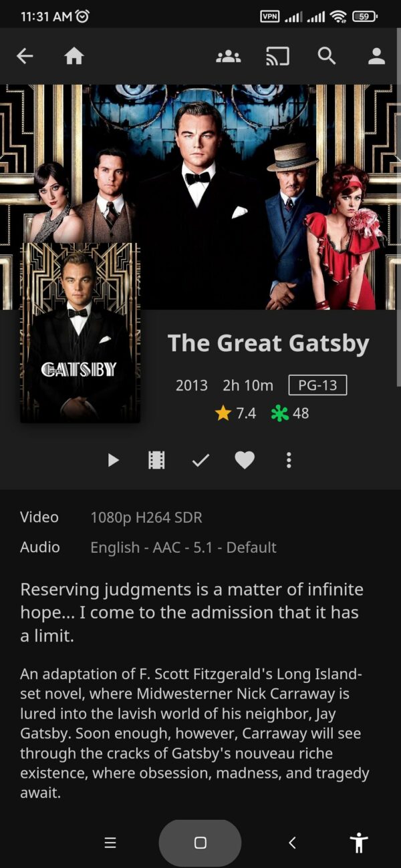Screen dimensions: 401x868
Task: Go back with the top-left arrow
Action: tap(25, 57)
